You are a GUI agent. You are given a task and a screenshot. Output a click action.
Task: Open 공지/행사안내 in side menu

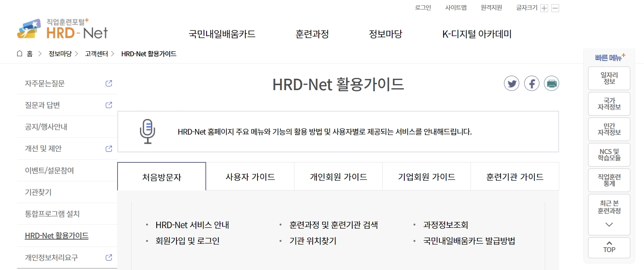click(x=46, y=127)
